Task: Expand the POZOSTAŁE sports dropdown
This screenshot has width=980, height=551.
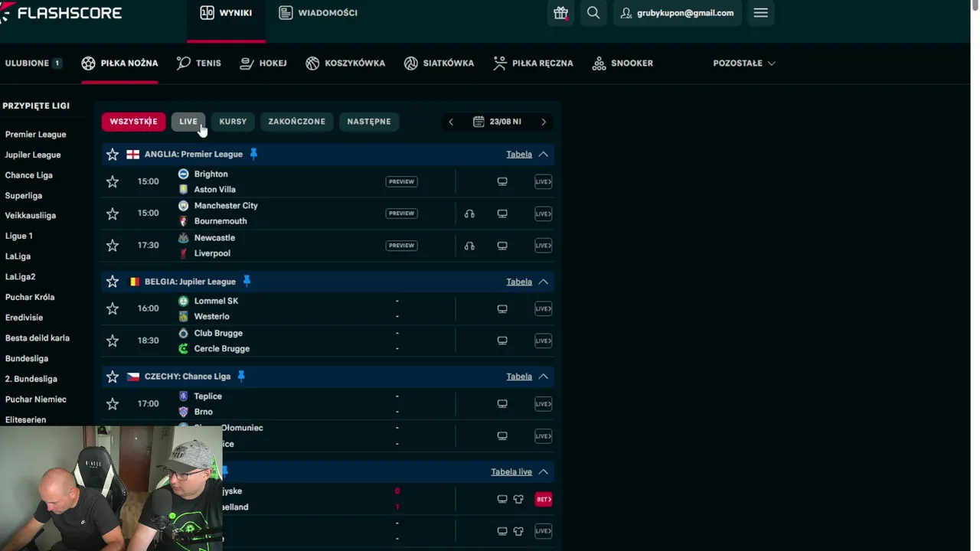Action: coord(744,64)
